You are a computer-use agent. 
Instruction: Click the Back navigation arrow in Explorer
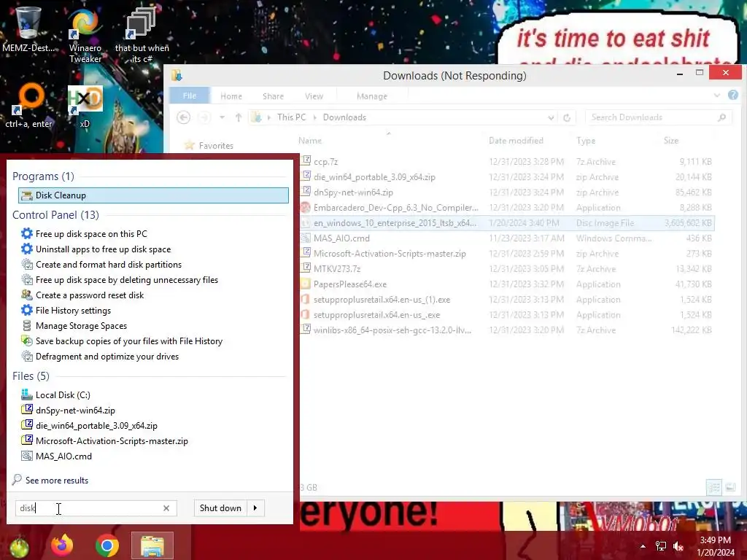click(x=183, y=117)
